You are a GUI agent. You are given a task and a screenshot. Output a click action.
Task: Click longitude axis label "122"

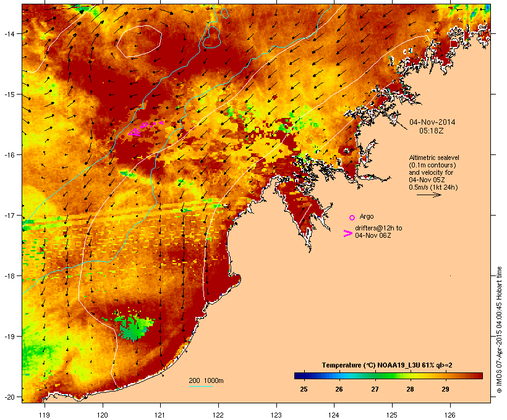(x=218, y=415)
